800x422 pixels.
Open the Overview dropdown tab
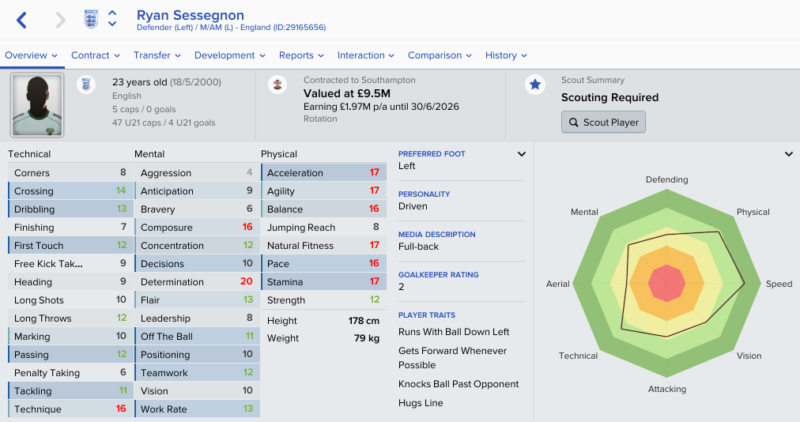31,55
